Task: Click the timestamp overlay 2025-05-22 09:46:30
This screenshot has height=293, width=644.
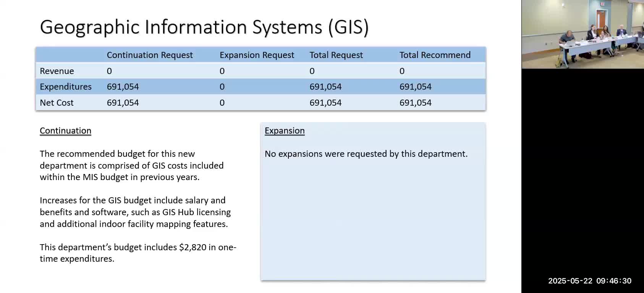Action: 589,281
